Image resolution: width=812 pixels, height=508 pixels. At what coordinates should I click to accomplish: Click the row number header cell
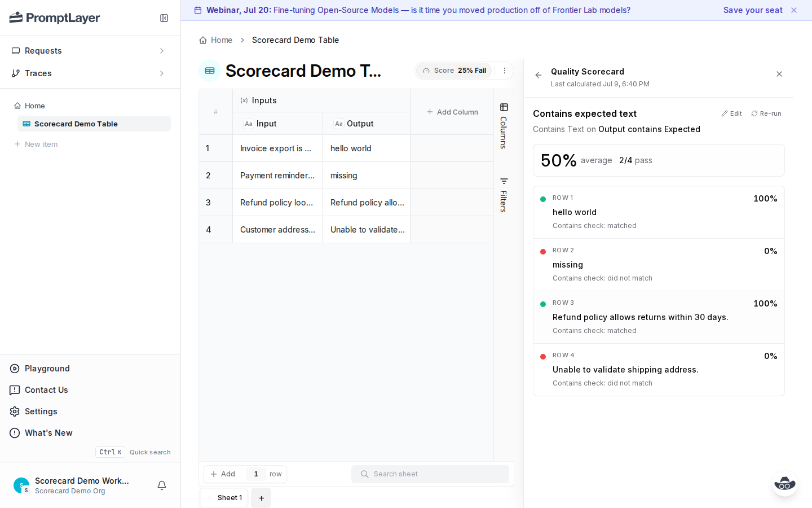click(x=215, y=112)
